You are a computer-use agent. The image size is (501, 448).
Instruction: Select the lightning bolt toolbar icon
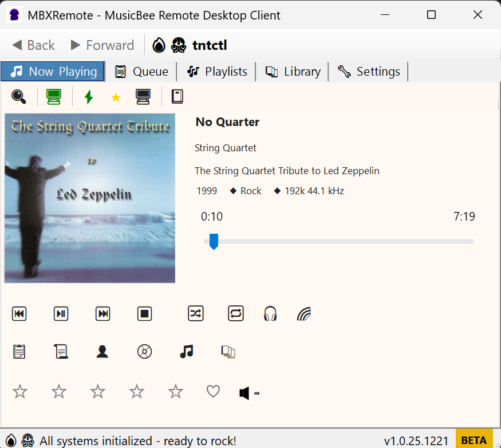coord(89,96)
